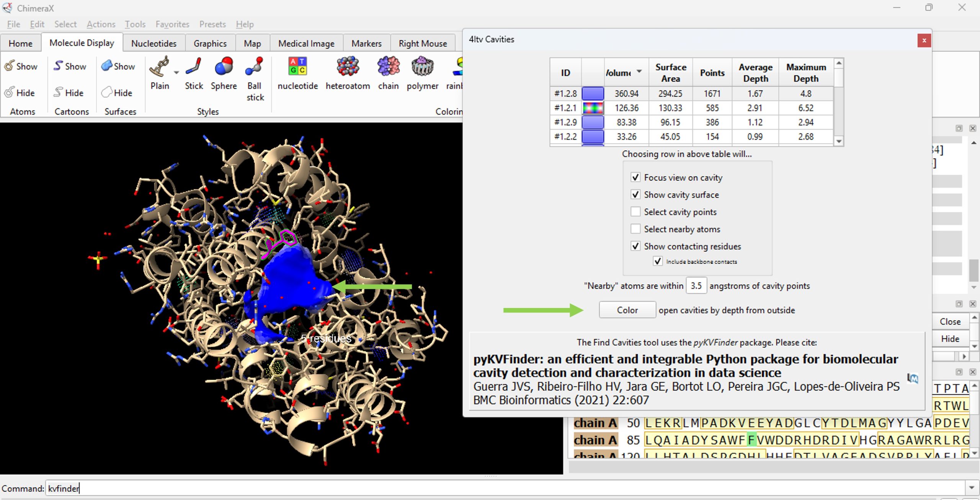
Task: Click color swatch of cavity #1.2.1
Action: [593, 108]
